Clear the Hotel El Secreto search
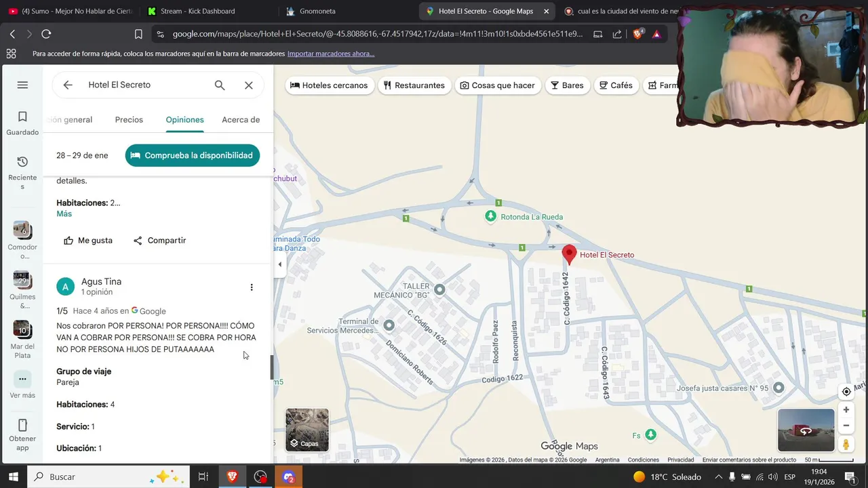The height and width of the screenshot is (488, 868). click(x=249, y=85)
